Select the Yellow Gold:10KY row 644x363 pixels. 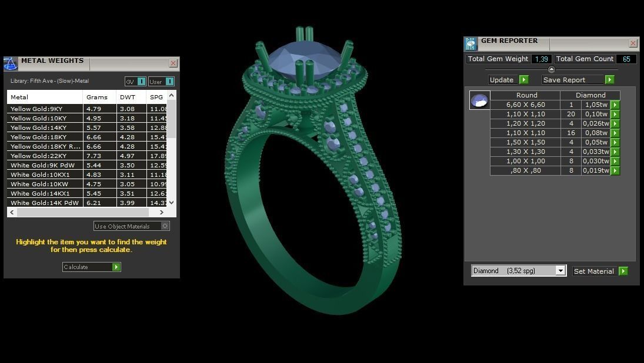pyautogui.click(x=86, y=118)
